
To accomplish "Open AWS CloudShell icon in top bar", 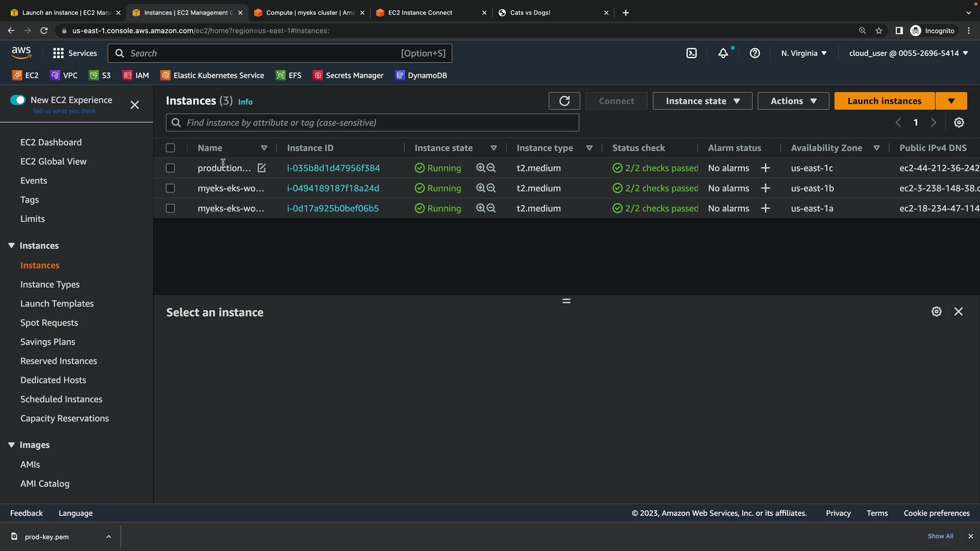I will (x=692, y=53).
